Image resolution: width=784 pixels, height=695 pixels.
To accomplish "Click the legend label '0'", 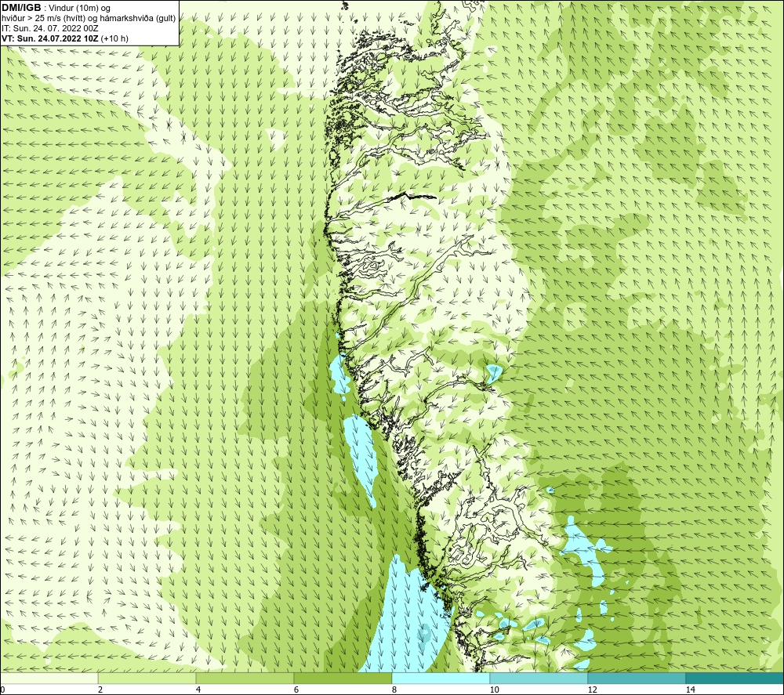I will 2,690.
